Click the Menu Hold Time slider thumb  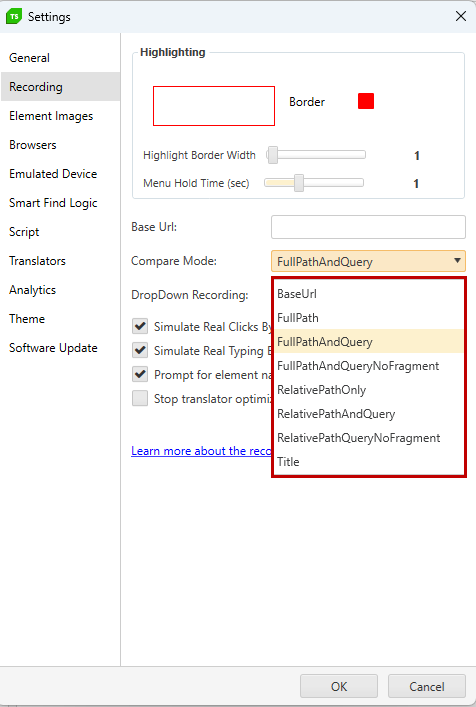tap(298, 183)
